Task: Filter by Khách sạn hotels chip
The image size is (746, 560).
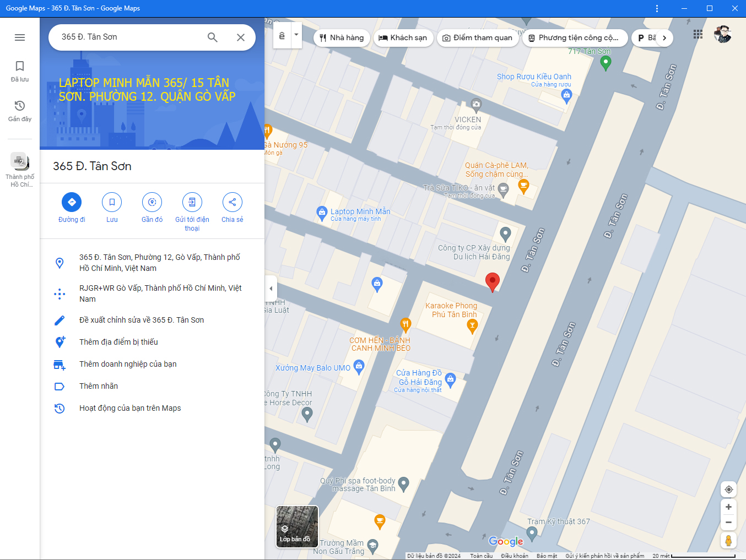Action: coord(403,38)
